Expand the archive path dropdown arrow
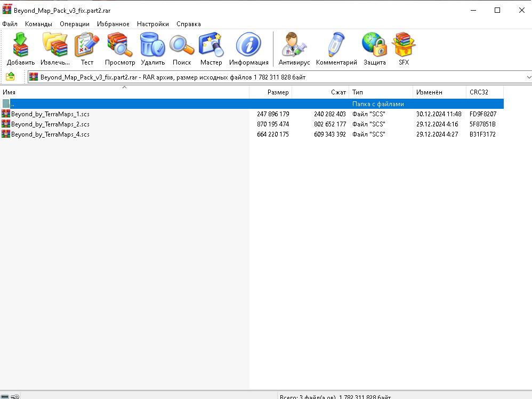The image size is (532, 399). click(528, 77)
